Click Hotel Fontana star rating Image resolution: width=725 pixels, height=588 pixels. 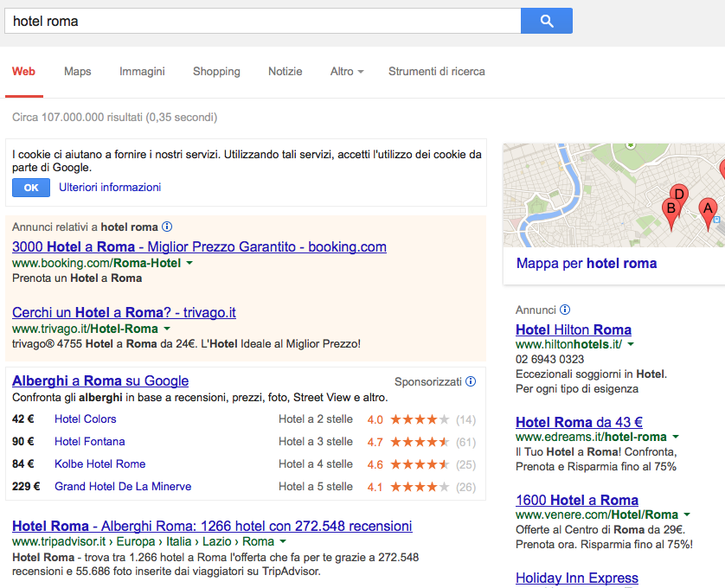point(419,442)
